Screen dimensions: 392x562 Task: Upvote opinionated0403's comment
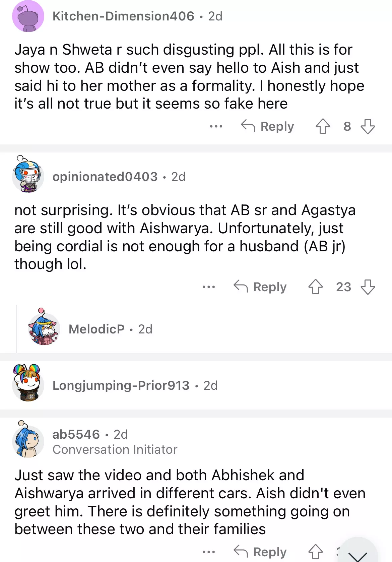(315, 287)
